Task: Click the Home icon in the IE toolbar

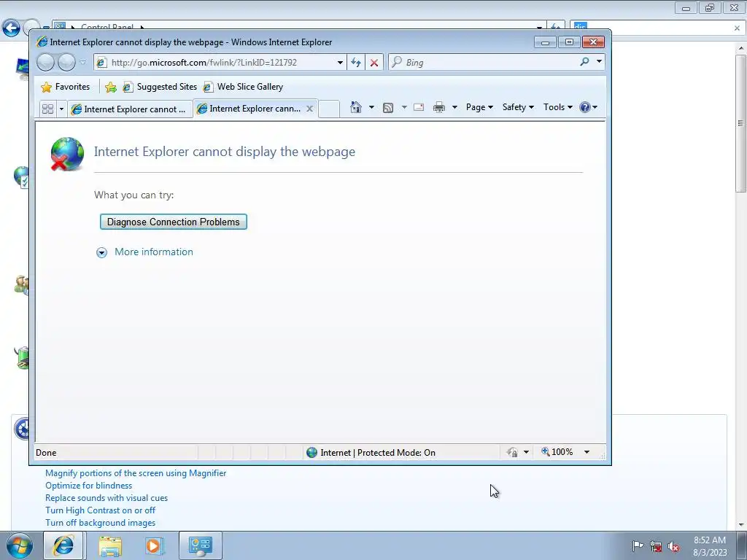Action: pyautogui.click(x=355, y=107)
